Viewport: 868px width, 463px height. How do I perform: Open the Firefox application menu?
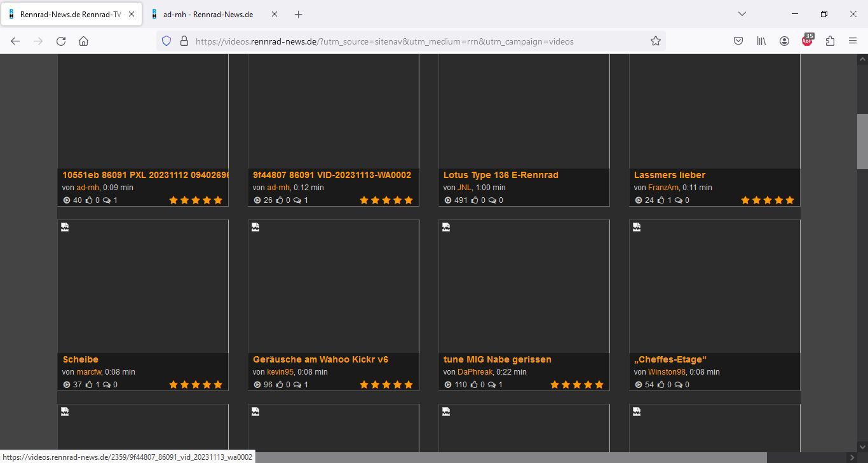click(853, 41)
